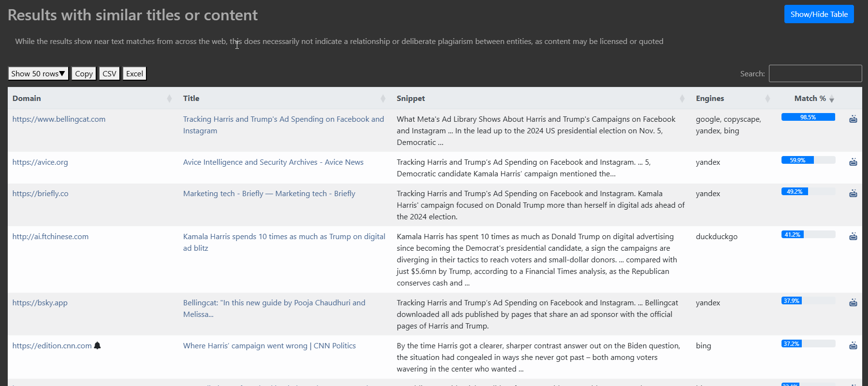The image size is (868, 386).
Task: Open the https://www.bellingcat.com domain link
Action: click(59, 119)
